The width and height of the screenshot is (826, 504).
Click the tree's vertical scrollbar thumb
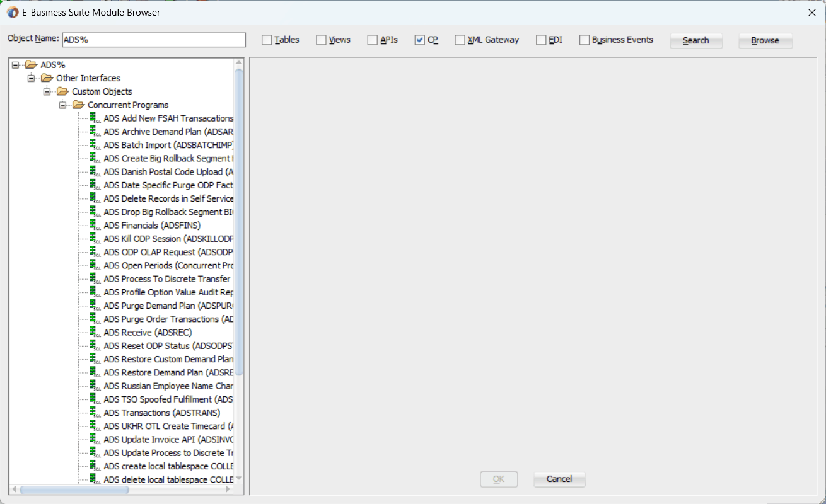(x=239, y=222)
